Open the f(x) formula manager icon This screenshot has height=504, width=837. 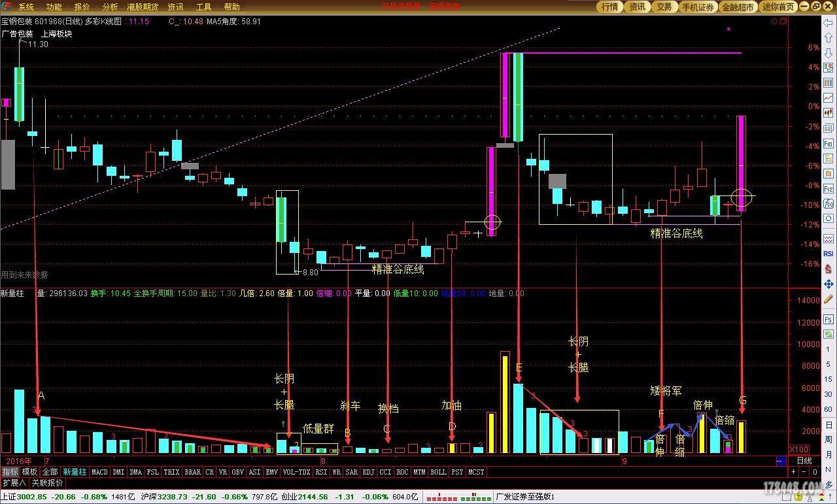coord(828,203)
